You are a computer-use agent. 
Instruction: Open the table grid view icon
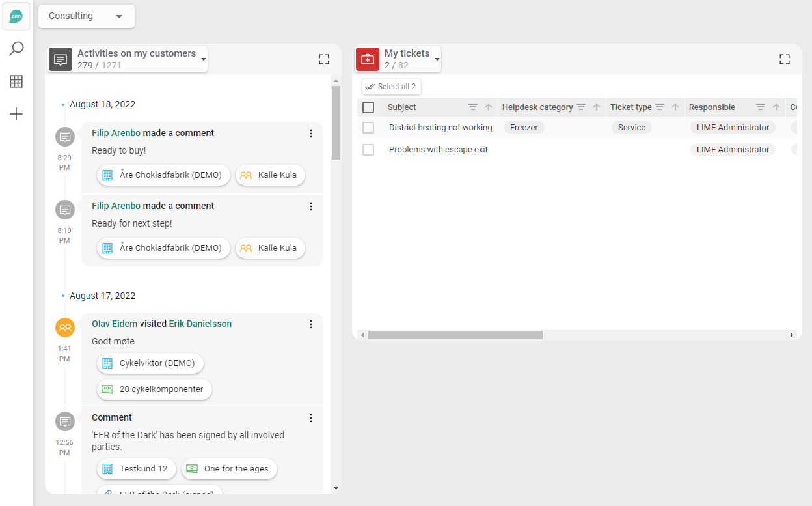click(x=16, y=81)
